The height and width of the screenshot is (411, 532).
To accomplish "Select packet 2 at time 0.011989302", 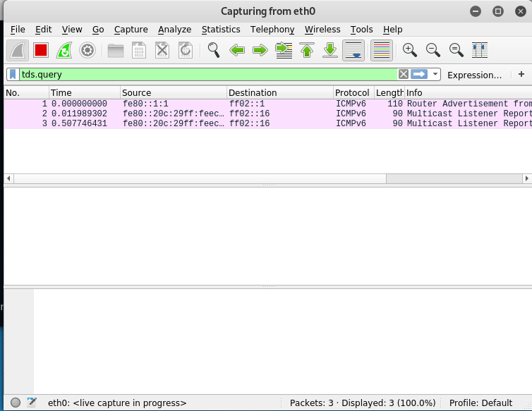I will [x=268, y=114].
